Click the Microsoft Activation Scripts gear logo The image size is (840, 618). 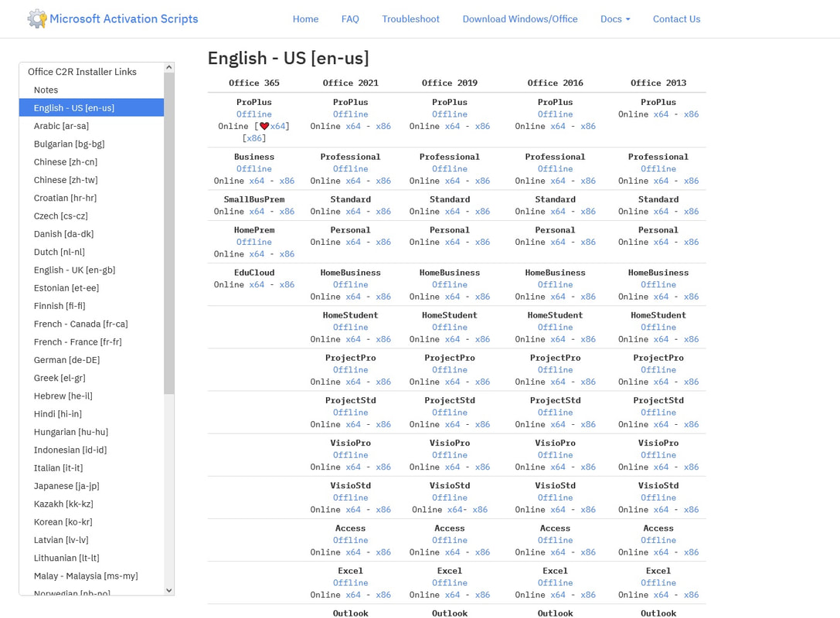coord(36,19)
